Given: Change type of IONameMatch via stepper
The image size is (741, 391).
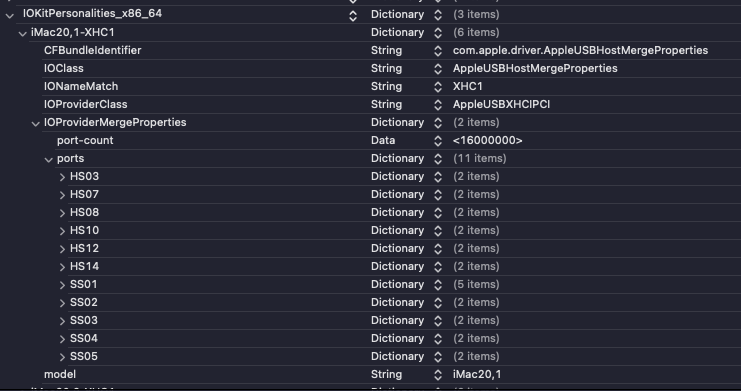Looking at the screenshot, I should point(438,87).
